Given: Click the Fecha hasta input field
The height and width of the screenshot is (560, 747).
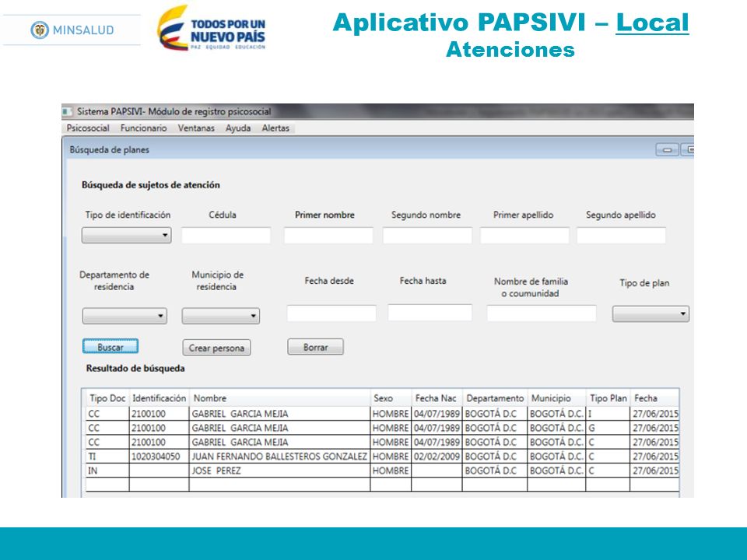Looking at the screenshot, I should tap(430, 313).
